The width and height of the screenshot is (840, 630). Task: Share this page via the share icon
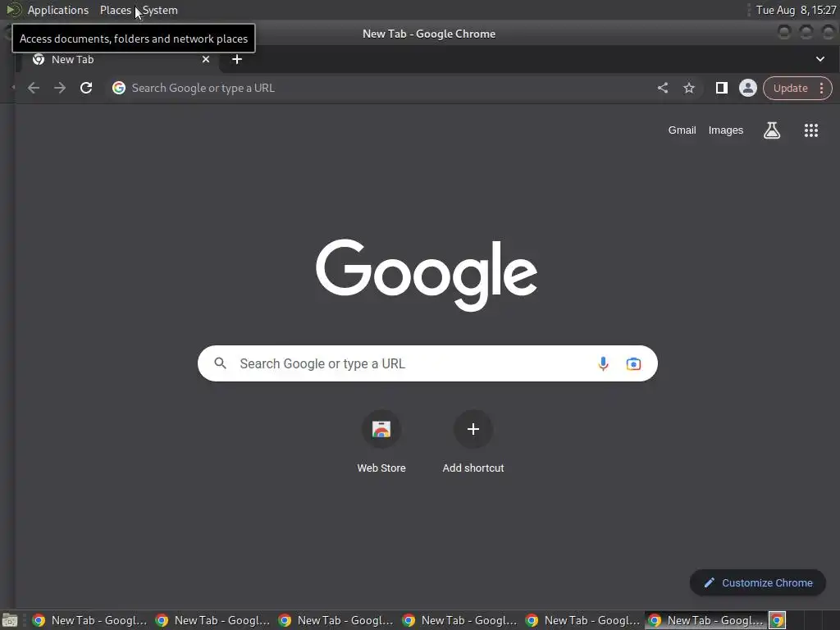pos(663,88)
